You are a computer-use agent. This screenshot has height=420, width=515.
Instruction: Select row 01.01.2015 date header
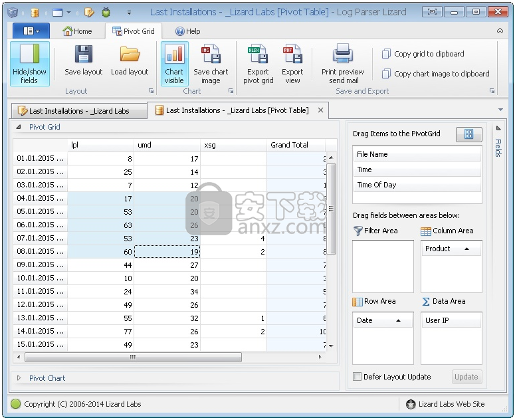point(40,158)
